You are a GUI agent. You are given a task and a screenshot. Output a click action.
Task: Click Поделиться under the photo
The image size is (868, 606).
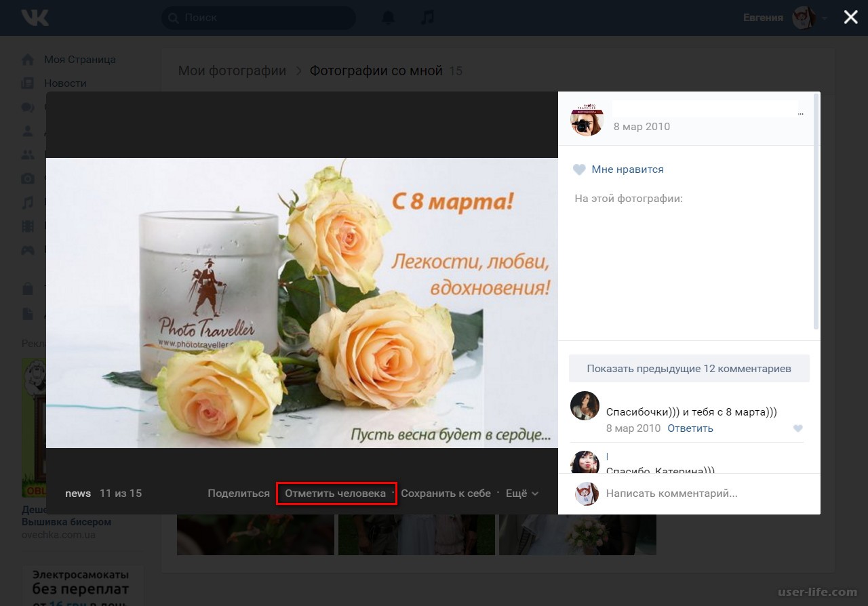tap(239, 493)
